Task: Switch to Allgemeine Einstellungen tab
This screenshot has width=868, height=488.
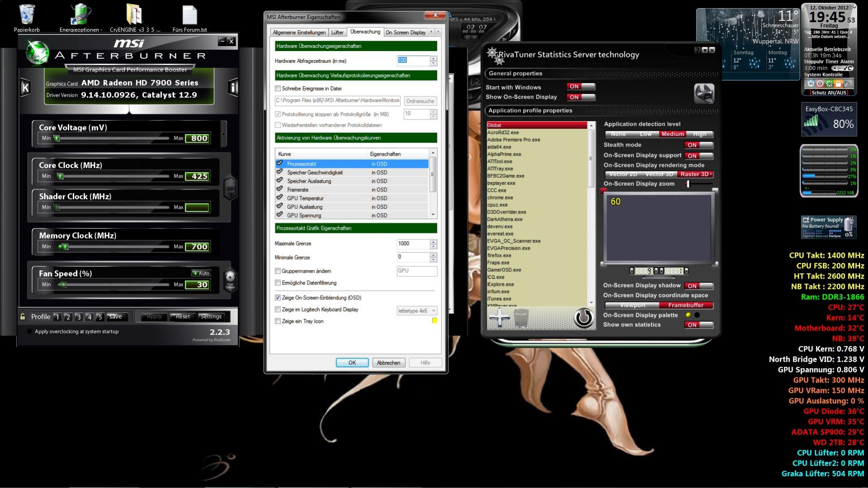Action: [x=299, y=33]
